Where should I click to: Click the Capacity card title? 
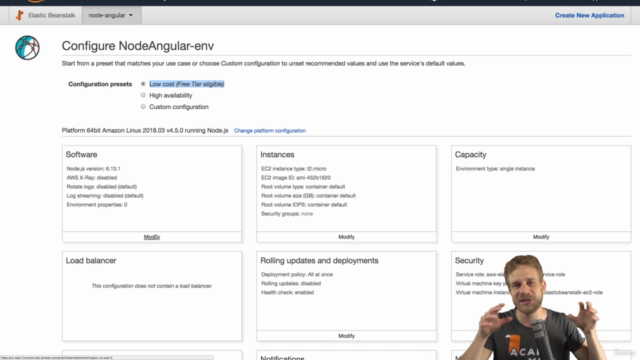[471, 155]
